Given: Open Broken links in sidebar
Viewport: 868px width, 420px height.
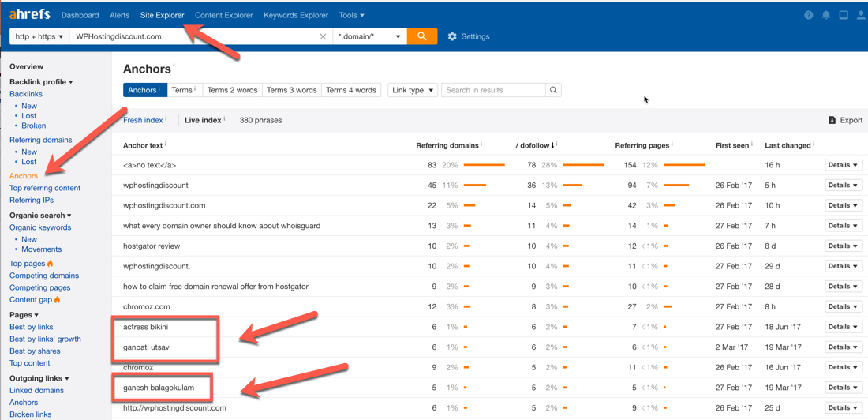Looking at the screenshot, I should point(31,414).
